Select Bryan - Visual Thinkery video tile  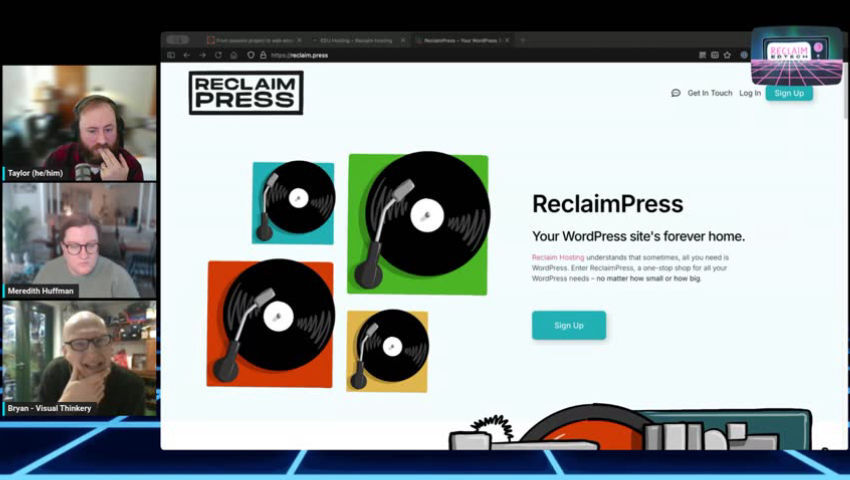click(x=79, y=358)
